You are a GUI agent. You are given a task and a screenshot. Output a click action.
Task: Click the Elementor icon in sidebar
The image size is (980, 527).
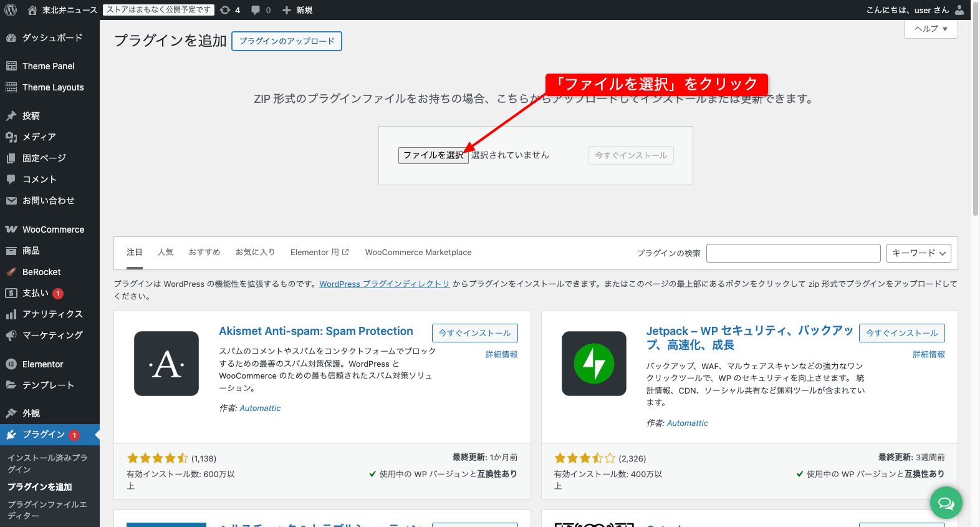(x=11, y=364)
